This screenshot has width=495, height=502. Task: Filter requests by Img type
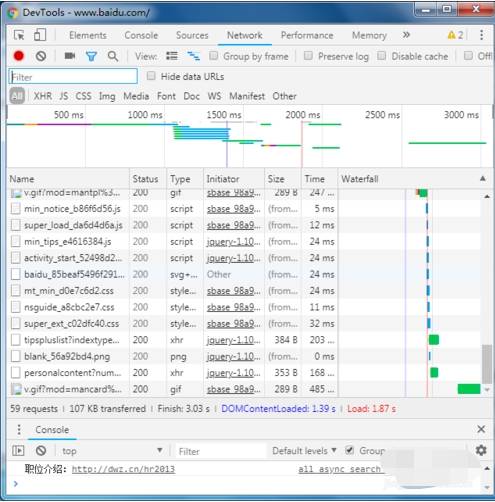107,96
